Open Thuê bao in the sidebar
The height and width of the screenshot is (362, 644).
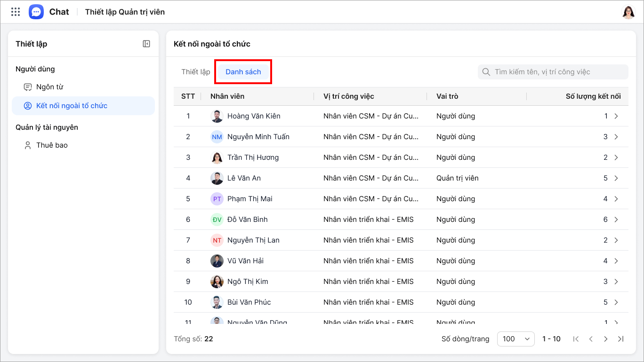click(x=52, y=145)
